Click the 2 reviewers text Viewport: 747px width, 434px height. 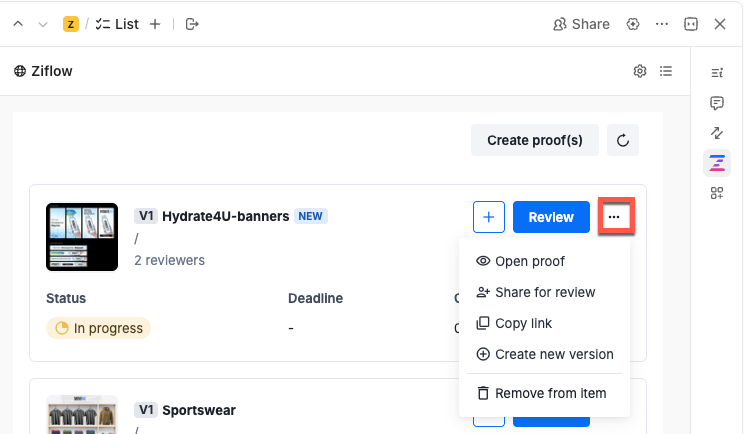170,260
